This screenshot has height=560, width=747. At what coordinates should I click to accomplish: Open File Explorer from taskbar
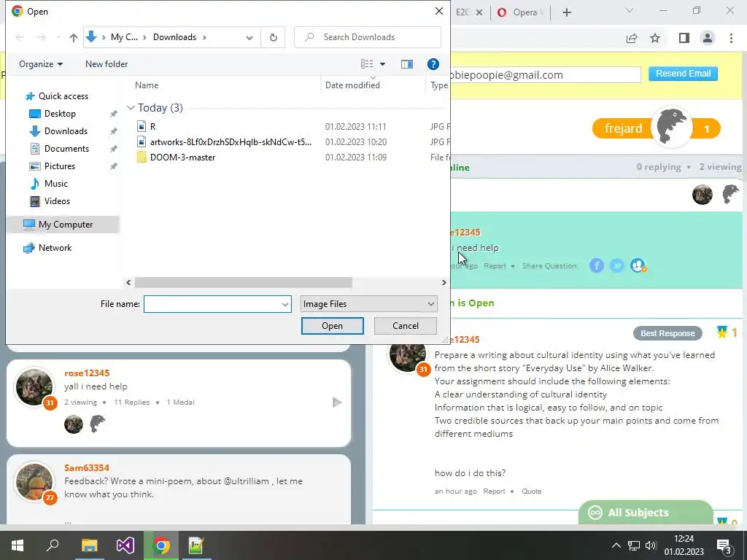click(x=89, y=545)
